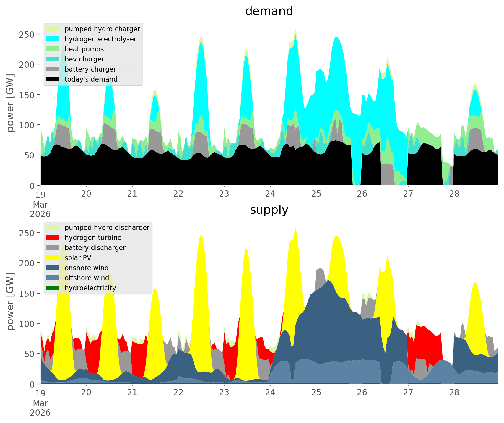Click the "supply" chart title
The height and width of the screenshot is (423, 504).
click(x=269, y=210)
